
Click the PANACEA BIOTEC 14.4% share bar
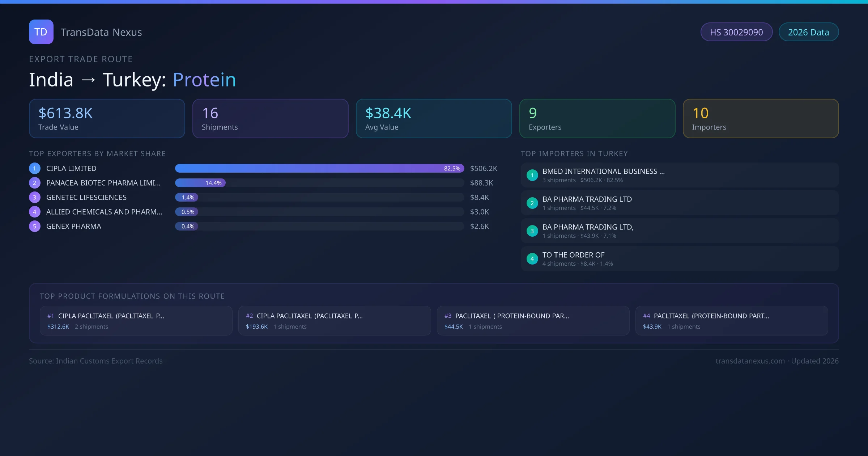click(x=200, y=183)
